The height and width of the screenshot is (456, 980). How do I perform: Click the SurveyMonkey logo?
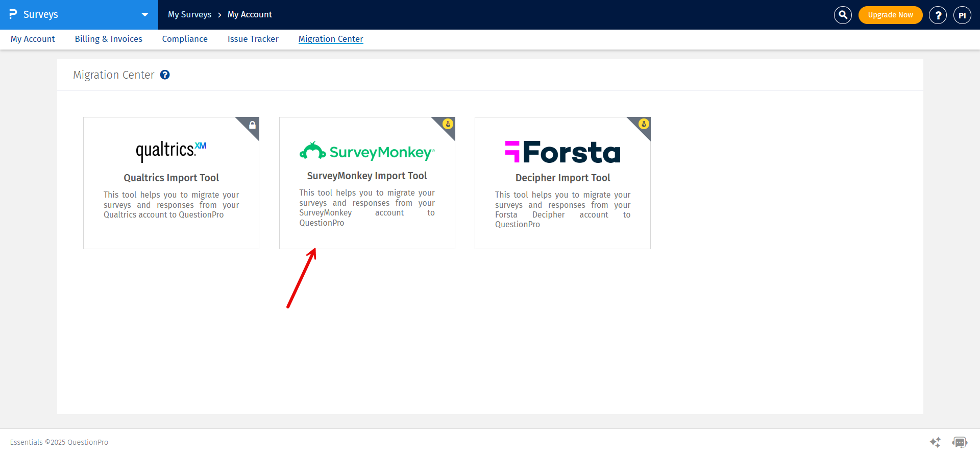[367, 151]
